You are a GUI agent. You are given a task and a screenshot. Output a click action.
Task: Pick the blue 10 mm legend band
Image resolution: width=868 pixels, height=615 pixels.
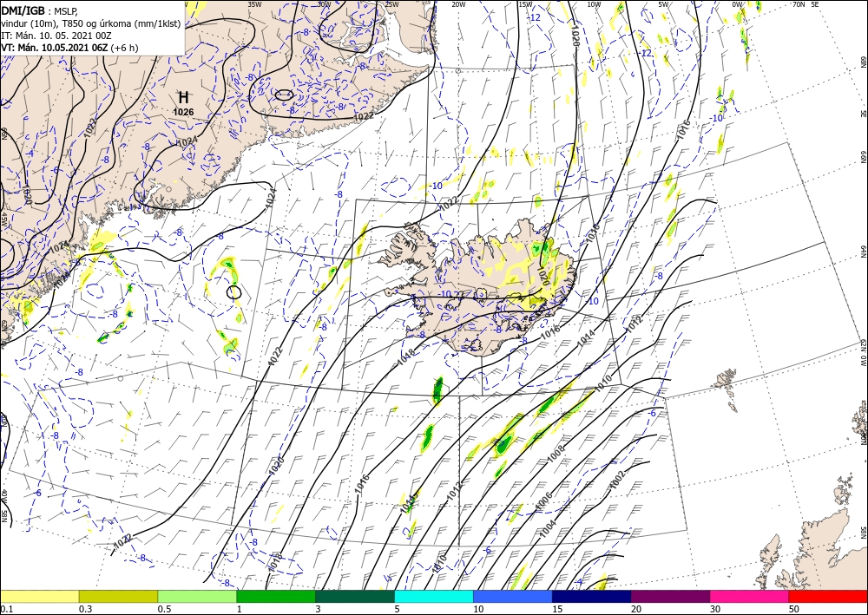tap(513, 596)
